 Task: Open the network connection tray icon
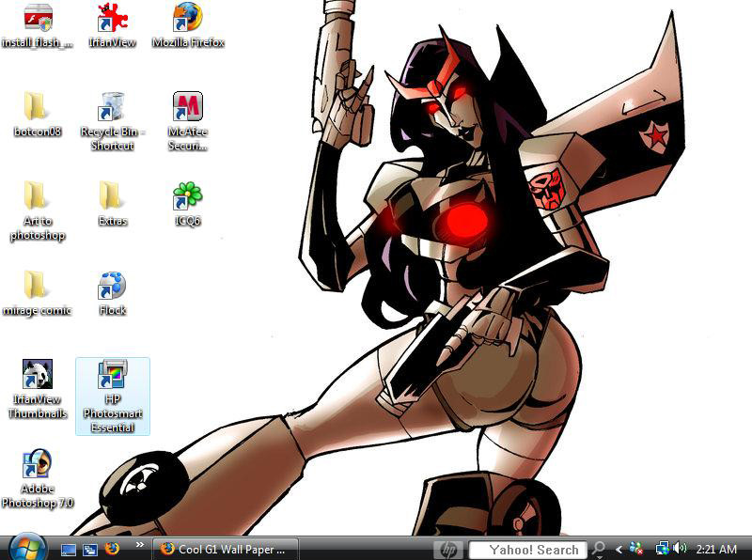point(663,549)
